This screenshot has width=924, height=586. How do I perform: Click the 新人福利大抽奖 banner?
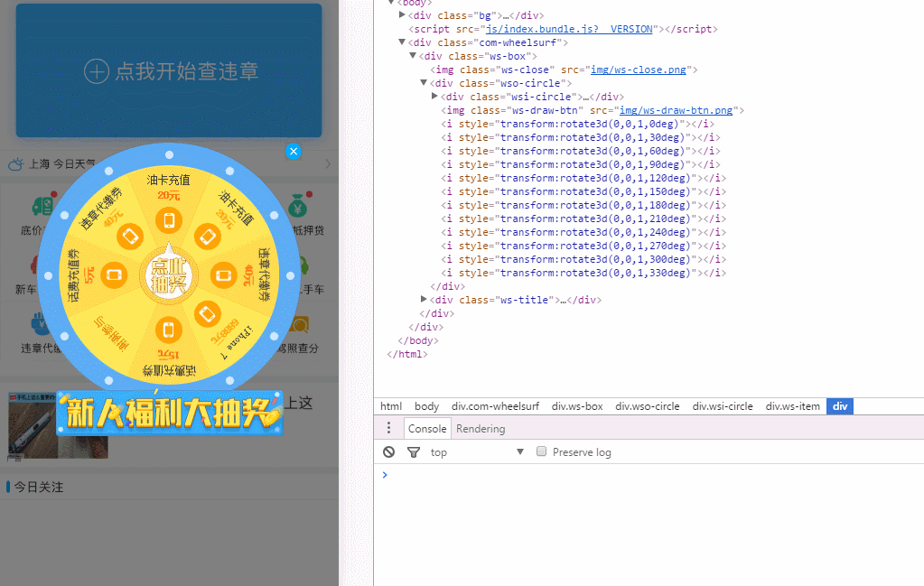pyautogui.click(x=170, y=413)
